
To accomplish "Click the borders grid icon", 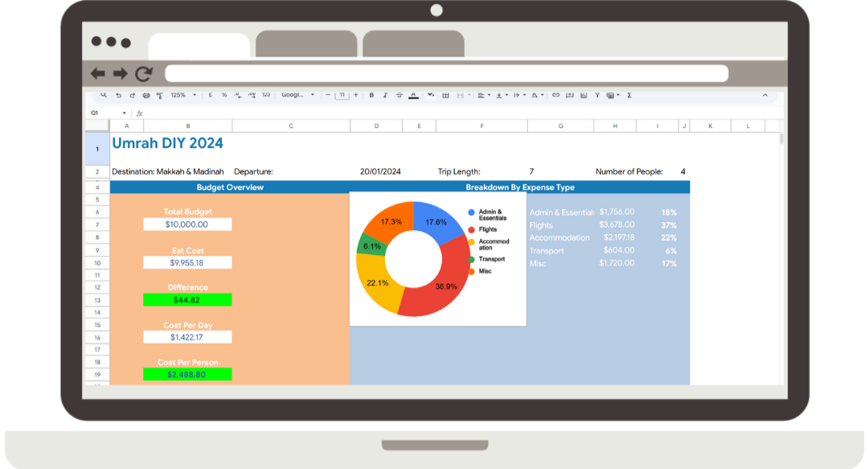I will click(x=445, y=96).
